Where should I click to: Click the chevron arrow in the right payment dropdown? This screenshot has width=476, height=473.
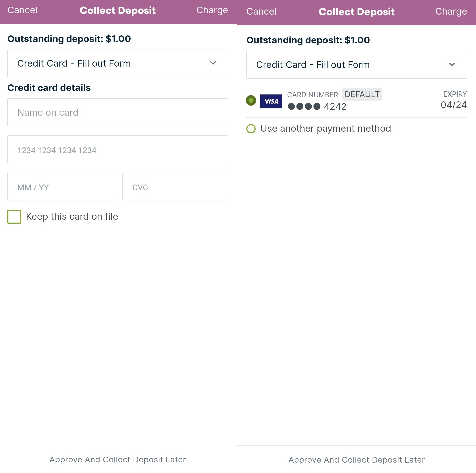coord(452,64)
